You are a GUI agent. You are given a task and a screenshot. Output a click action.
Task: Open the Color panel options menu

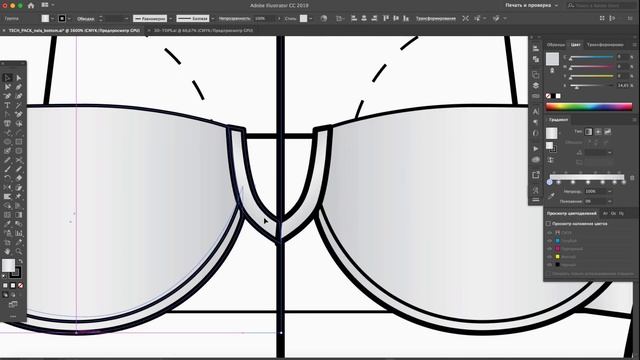pos(634,44)
